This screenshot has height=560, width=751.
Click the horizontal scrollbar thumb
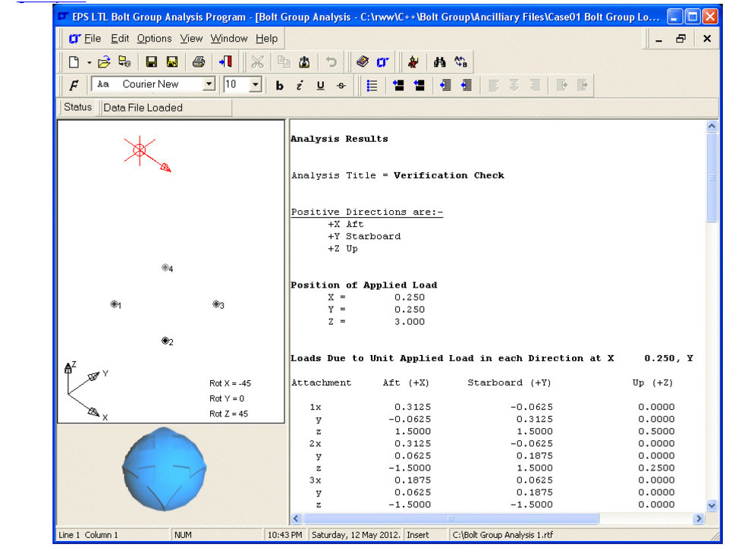451,518
